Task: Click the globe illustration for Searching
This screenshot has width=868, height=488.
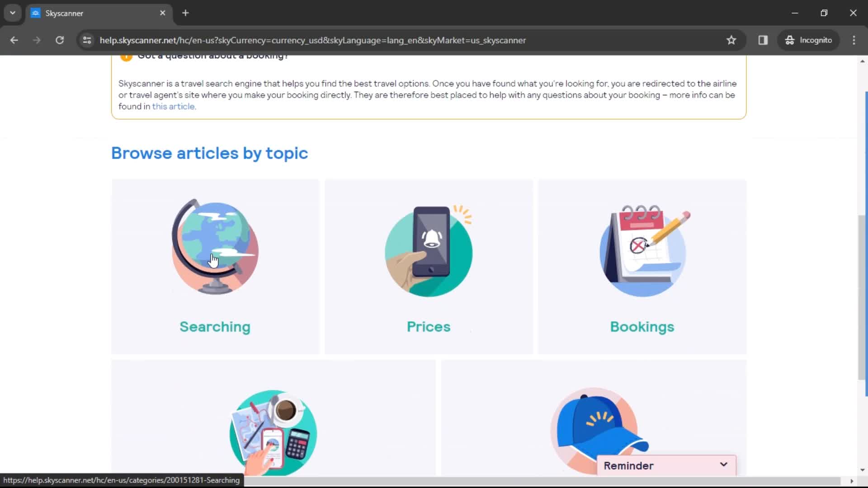Action: click(215, 247)
